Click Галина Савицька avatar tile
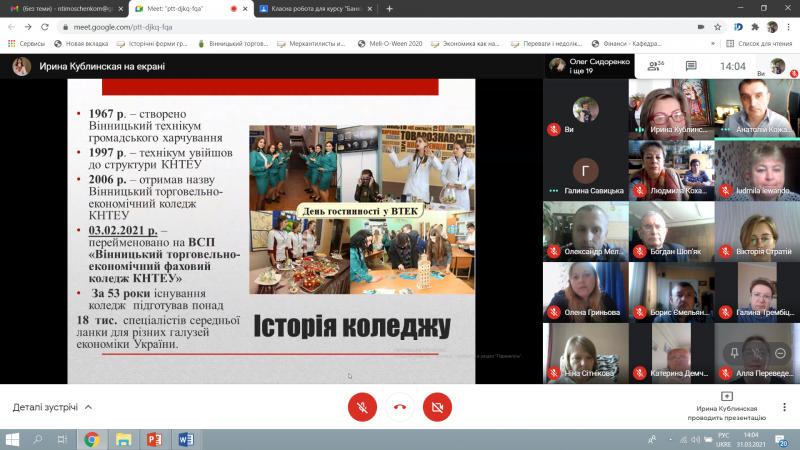The width and height of the screenshot is (800, 450). (x=586, y=170)
